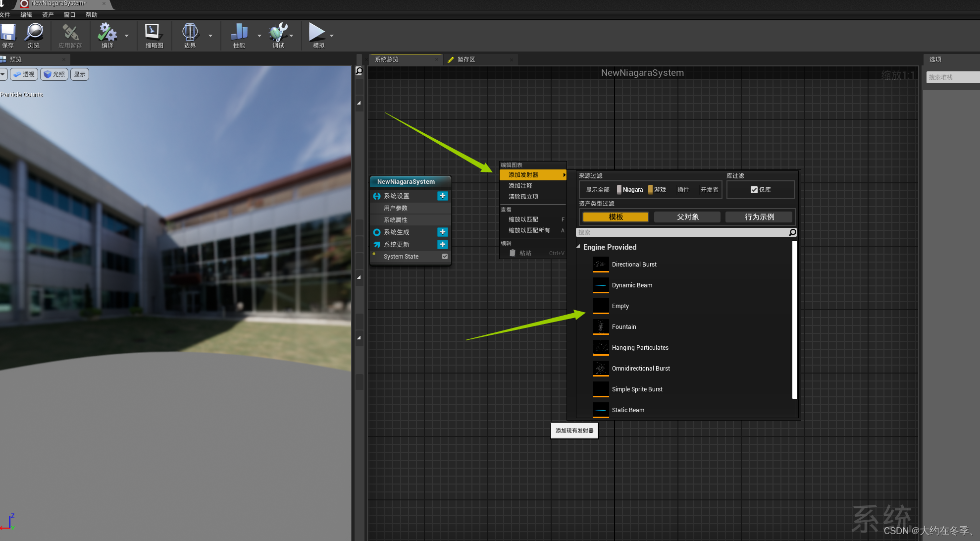Switch to the 暂存区 tab
The image size is (980, 541).
466,59
